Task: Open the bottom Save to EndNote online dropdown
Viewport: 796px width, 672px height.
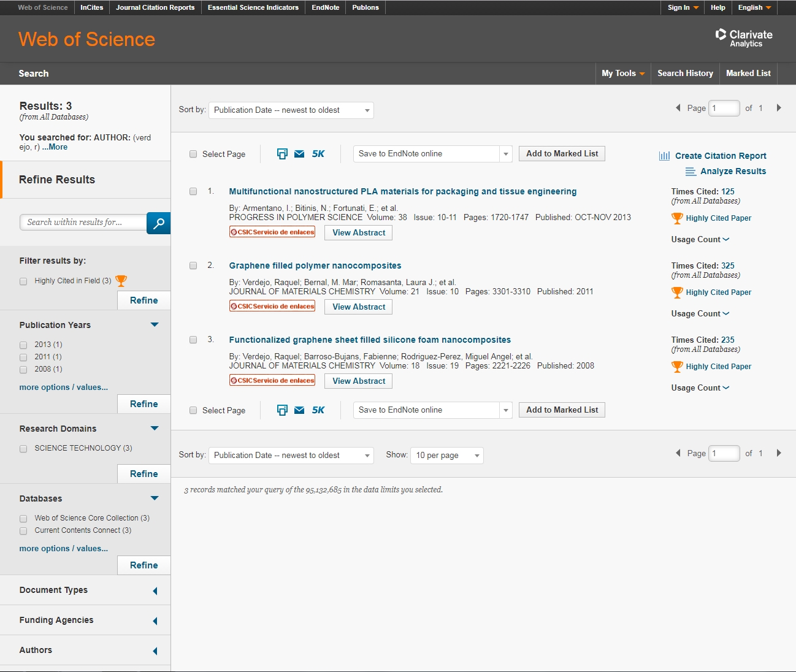Action: (433, 410)
